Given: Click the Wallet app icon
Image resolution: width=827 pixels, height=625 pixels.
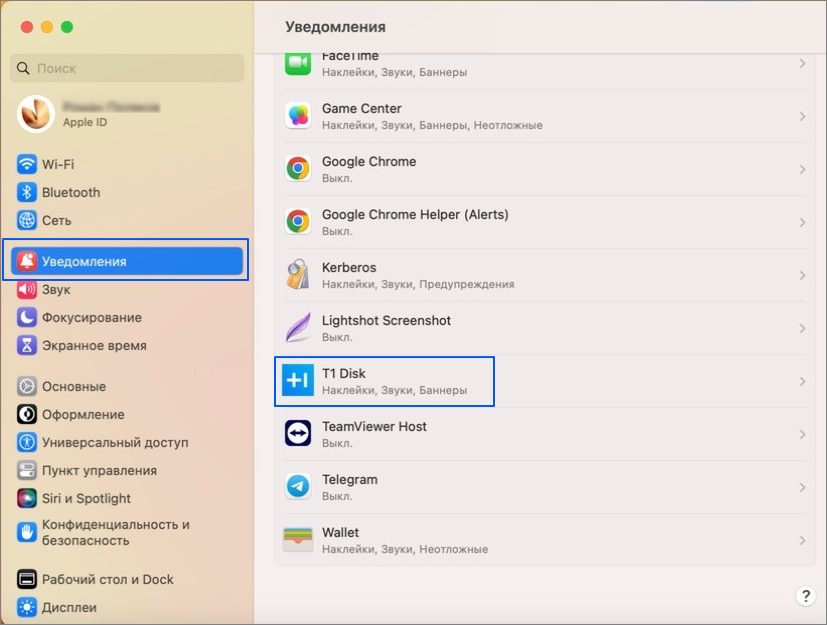Looking at the screenshot, I should click(x=298, y=540).
